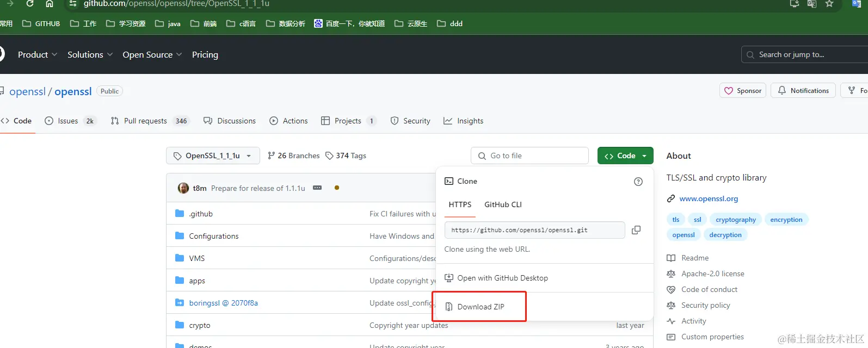The height and width of the screenshot is (348, 868).
Task: Switch to the Actions tab
Action: tap(289, 121)
